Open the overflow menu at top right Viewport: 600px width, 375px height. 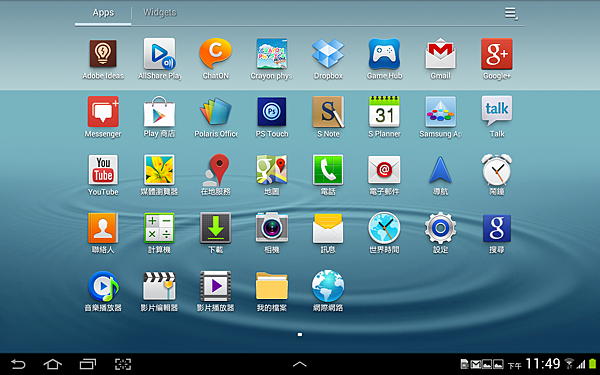(511, 14)
